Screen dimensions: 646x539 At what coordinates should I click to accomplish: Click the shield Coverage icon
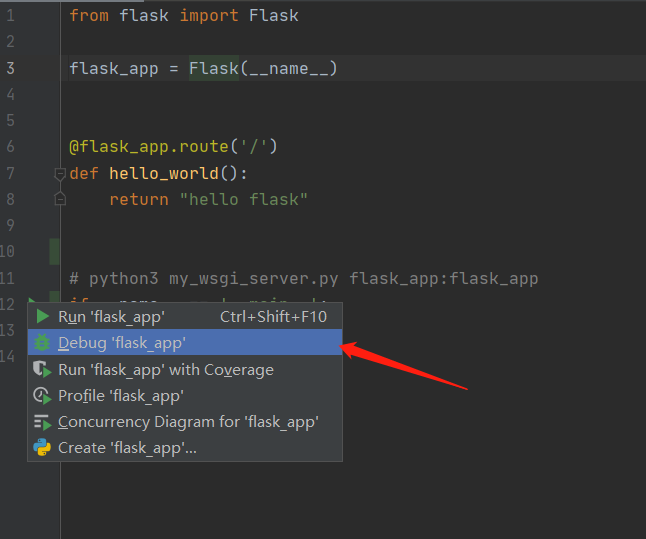tap(42, 369)
